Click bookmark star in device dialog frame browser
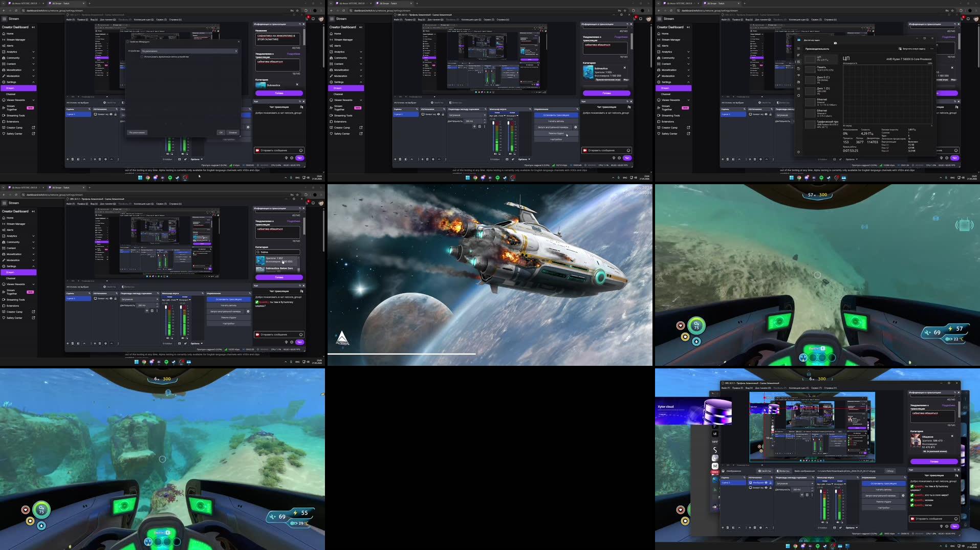This screenshot has height=550, width=980. (x=296, y=10)
